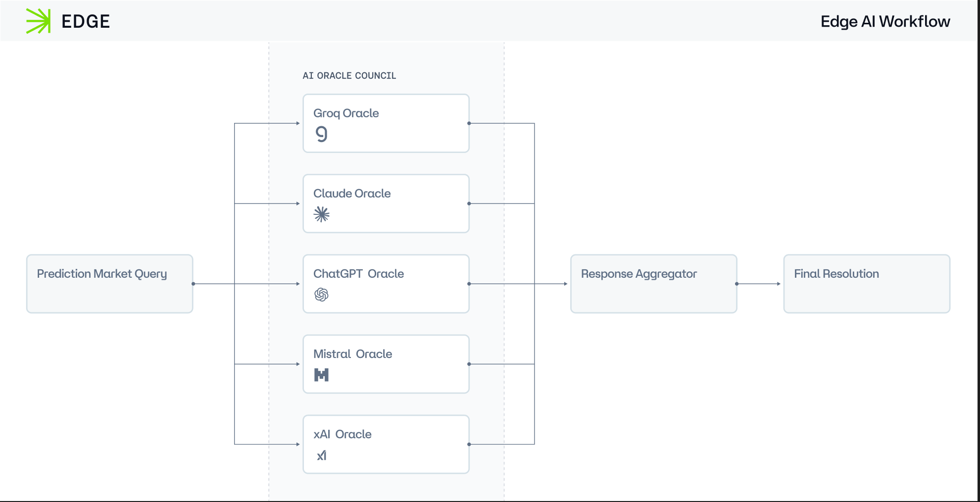Click Prediction Market Query output connector dot
This screenshot has width=980, height=502.
[x=193, y=284]
